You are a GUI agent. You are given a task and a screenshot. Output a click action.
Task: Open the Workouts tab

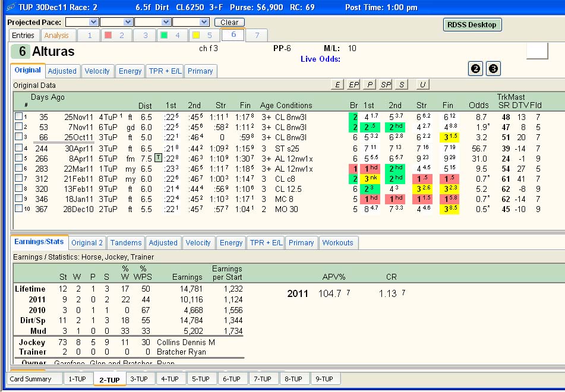pyautogui.click(x=337, y=242)
